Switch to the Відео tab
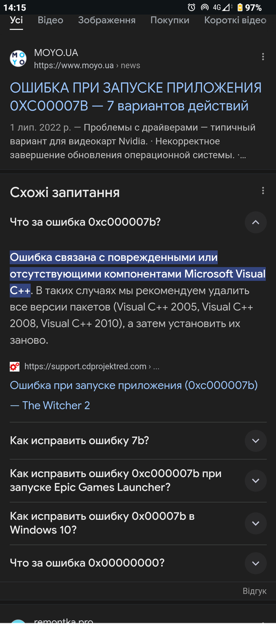 [50, 20]
